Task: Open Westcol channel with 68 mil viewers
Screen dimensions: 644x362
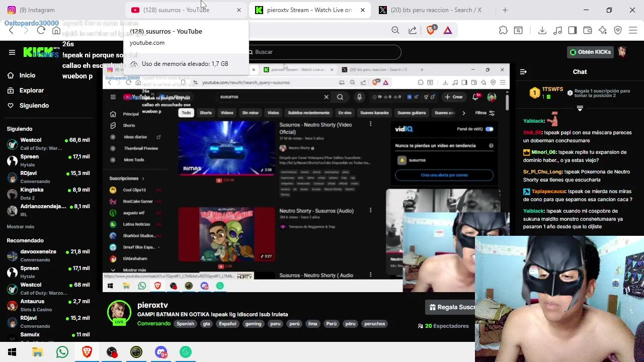Action: pyautogui.click(x=48, y=289)
